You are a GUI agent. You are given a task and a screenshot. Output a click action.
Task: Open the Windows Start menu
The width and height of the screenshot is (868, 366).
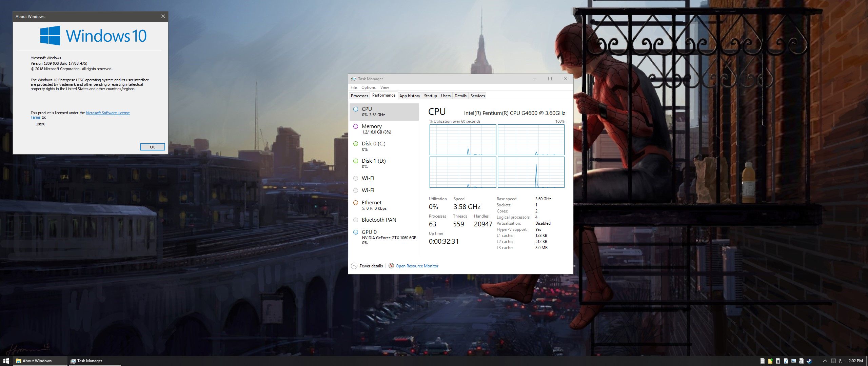(x=6, y=361)
